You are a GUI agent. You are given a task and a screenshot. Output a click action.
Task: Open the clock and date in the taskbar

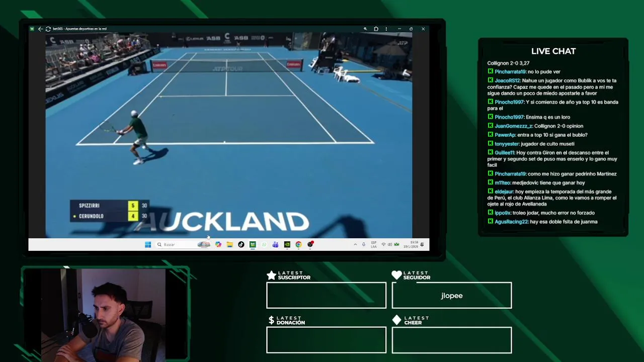[411, 244]
